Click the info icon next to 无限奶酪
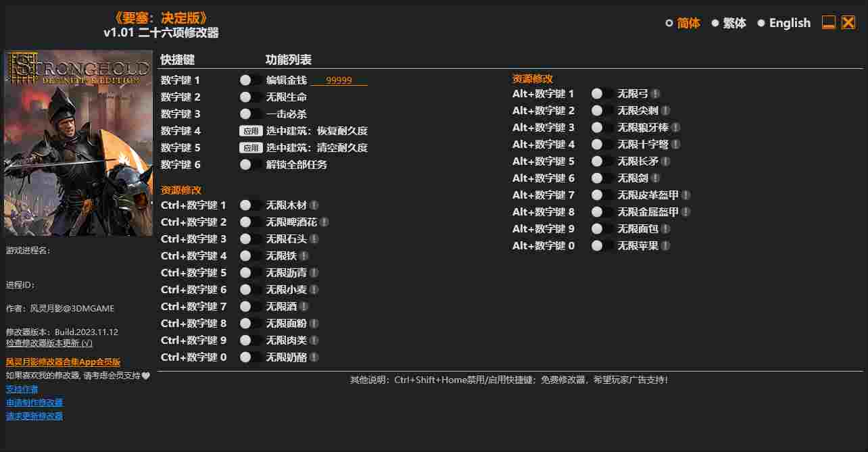The height and width of the screenshot is (452, 868). pos(314,357)
